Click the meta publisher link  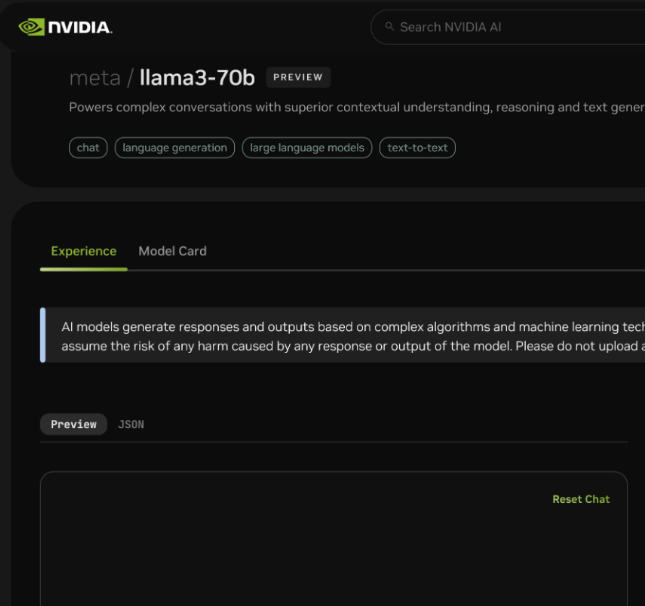tap(95, 78)
